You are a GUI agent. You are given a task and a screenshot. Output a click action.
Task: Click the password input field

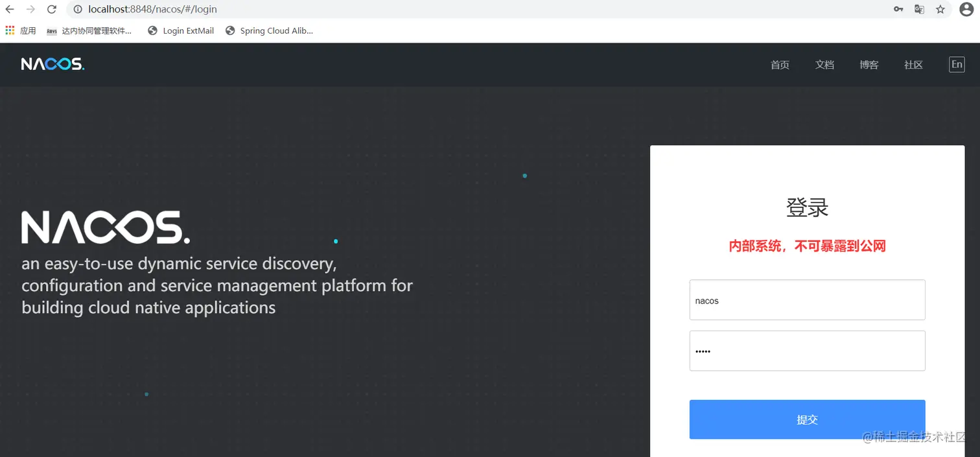pyautogui.click(x=807, y=351)
